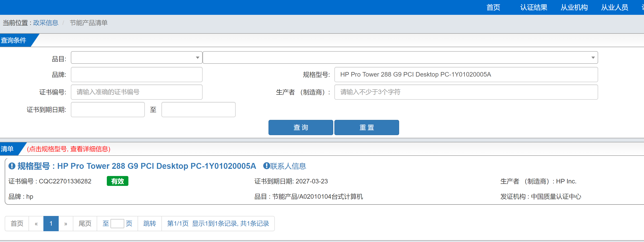
Task: Click the info icon before 规格型号 heading
Action: point(12,166)
